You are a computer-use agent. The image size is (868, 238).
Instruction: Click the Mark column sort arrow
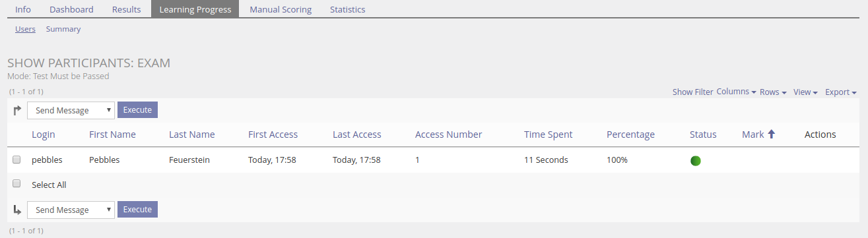pyautogui.click(x=771, y=134)
